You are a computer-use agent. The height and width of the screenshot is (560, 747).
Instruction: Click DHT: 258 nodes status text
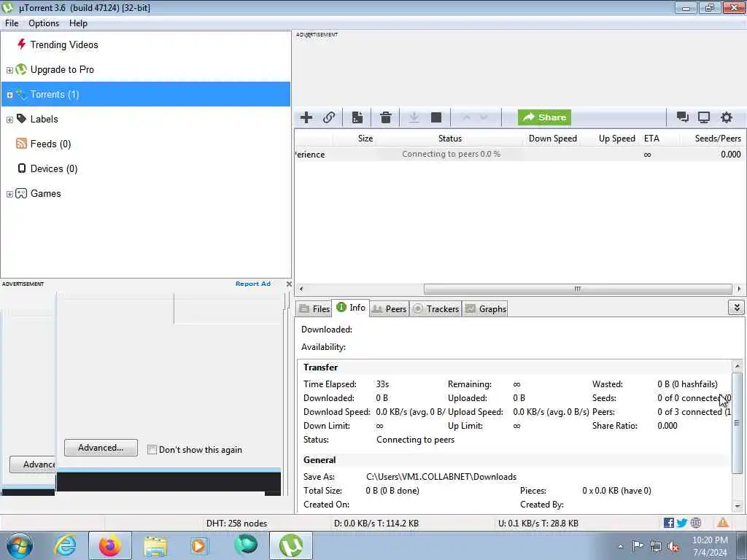pos(236,524)
